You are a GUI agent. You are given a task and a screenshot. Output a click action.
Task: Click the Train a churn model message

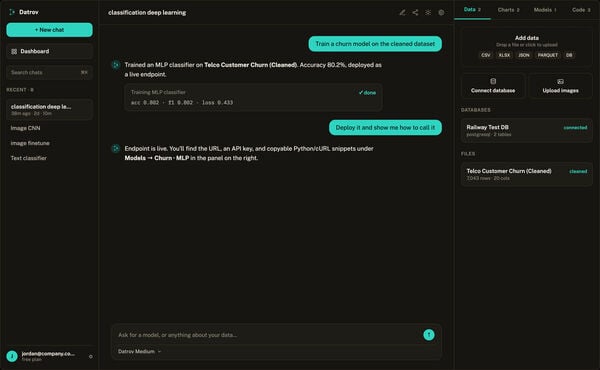[375, 44]
